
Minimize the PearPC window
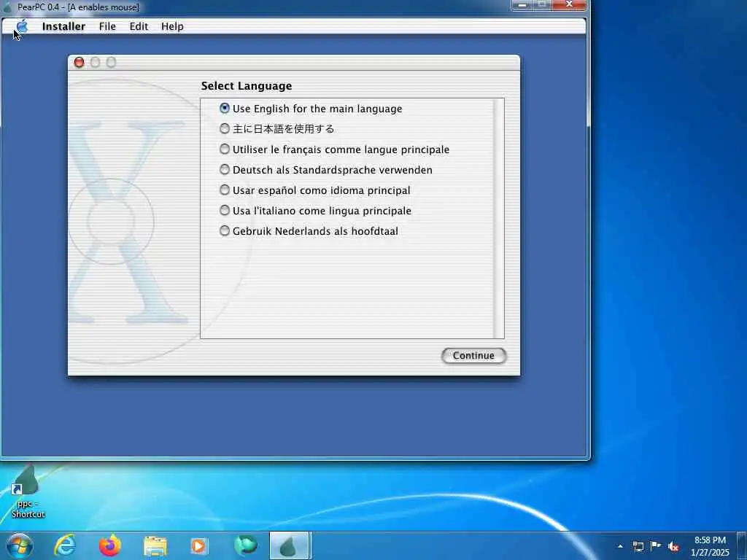click(x=522, y=5)
